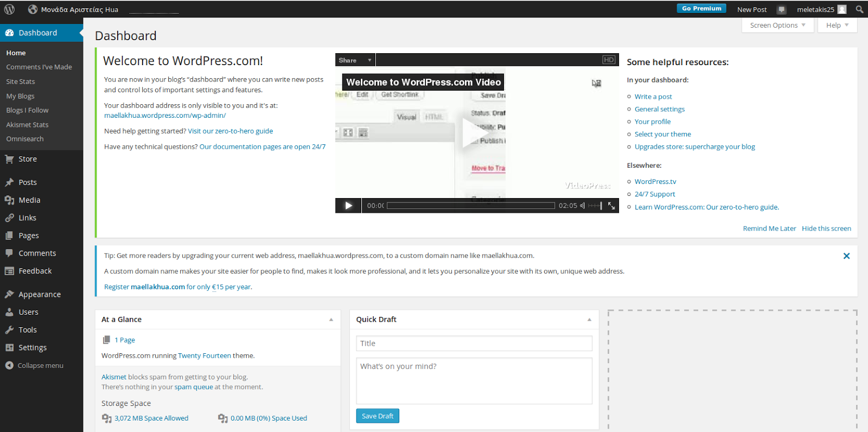Click the video volume speaker icon

[583, 206]
